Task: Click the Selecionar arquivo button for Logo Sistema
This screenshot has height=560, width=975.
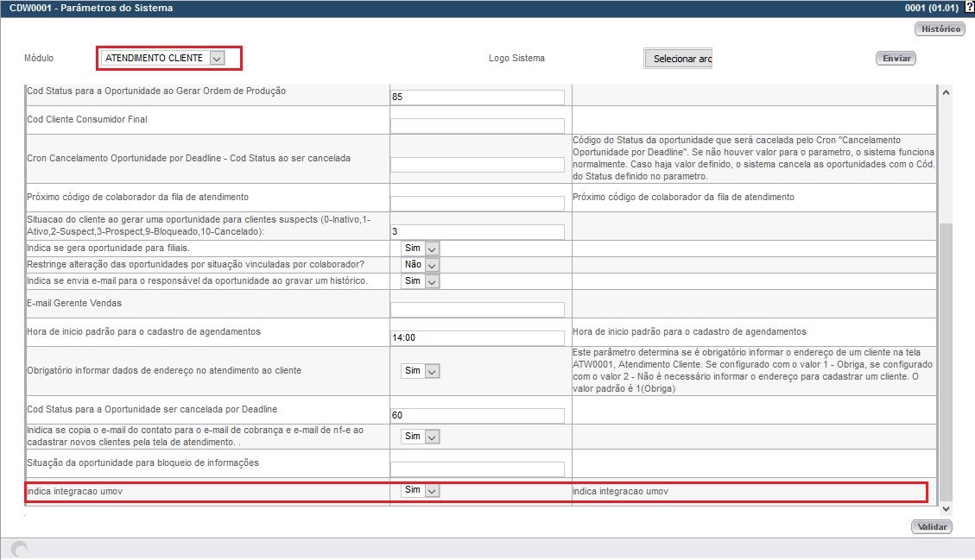Action: [x=677, y=58]
